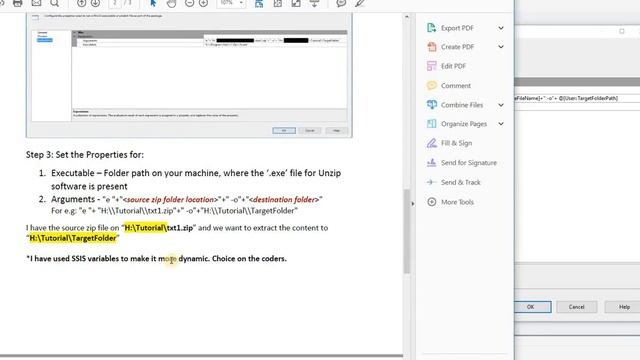The image size is (640, 360).
Task: Click the Read mode download-arrow icon
Action: (x=314, y=4)
